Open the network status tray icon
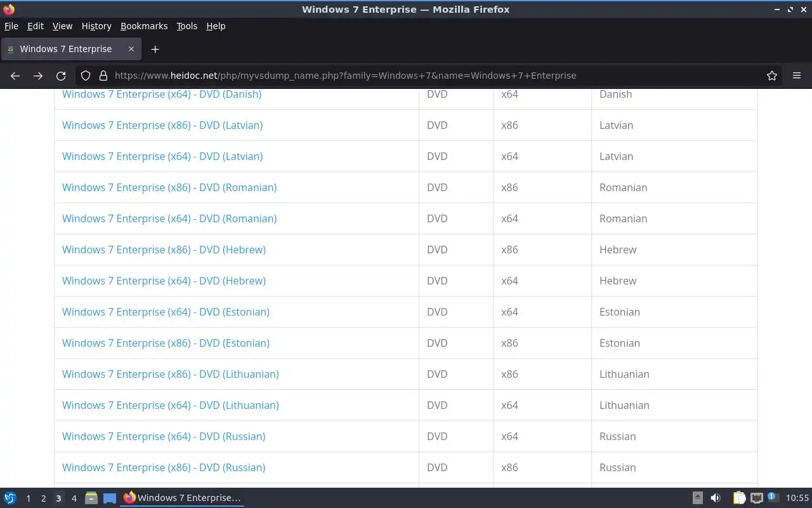 (x=756, y=498)
